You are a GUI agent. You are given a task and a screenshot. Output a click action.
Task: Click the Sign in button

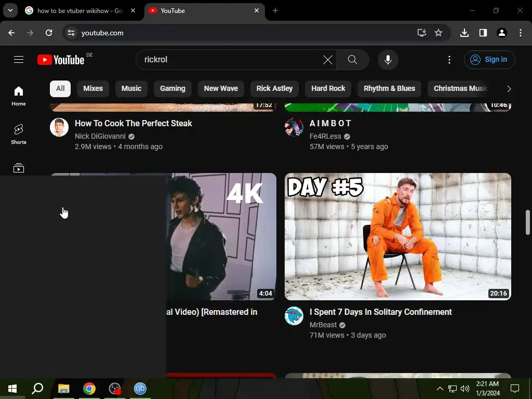coord(489,60)
